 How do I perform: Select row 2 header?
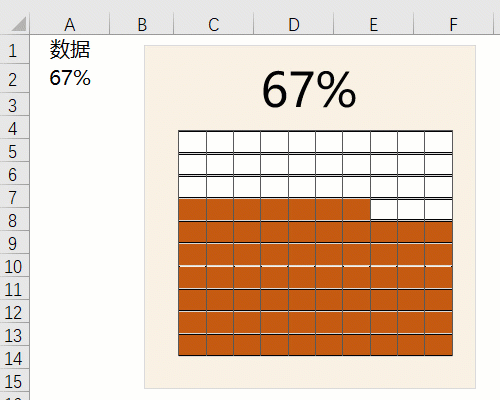coord(14,79)
